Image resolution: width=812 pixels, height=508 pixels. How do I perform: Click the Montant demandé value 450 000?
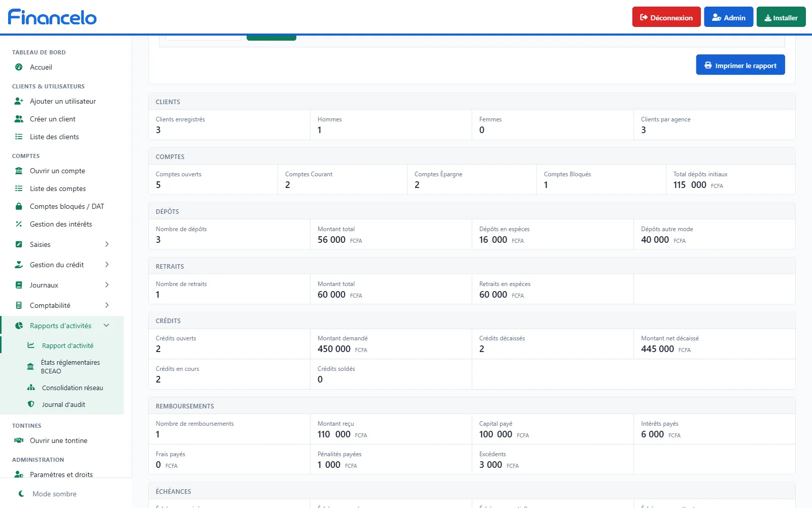click(334, 349)
